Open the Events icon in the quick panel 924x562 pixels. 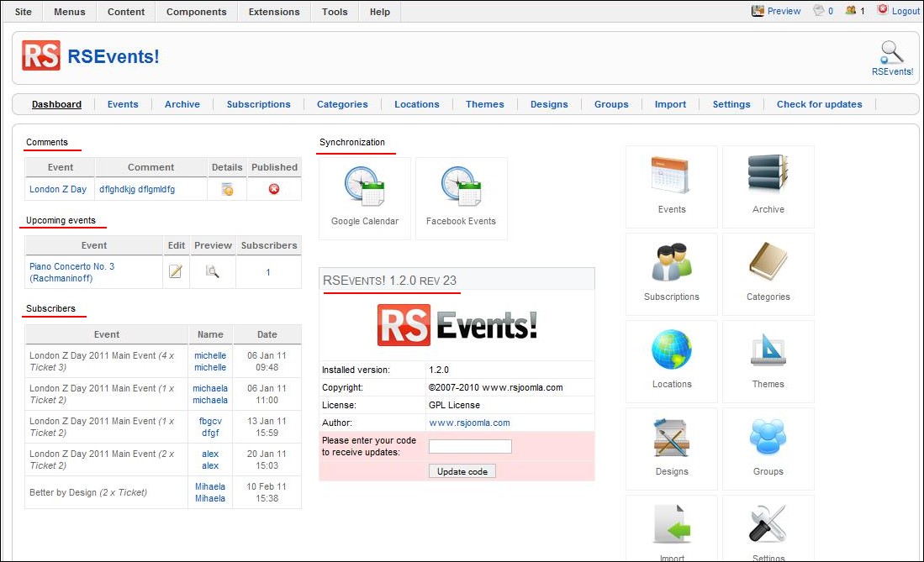tap(671, 176)
